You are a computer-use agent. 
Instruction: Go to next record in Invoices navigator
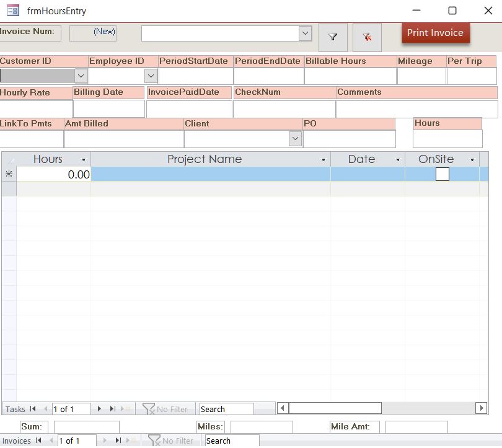point(105,441)
